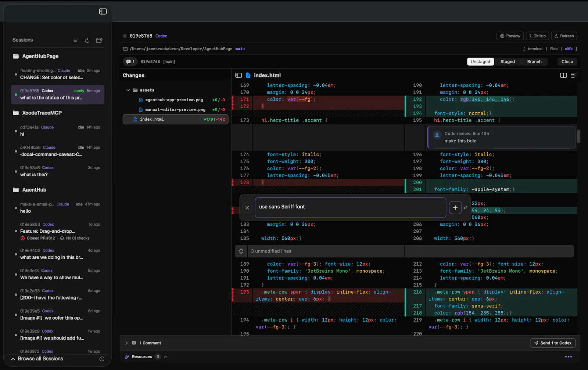Open the 'what is this?' session
588x370 pixels.
point(57,171)
